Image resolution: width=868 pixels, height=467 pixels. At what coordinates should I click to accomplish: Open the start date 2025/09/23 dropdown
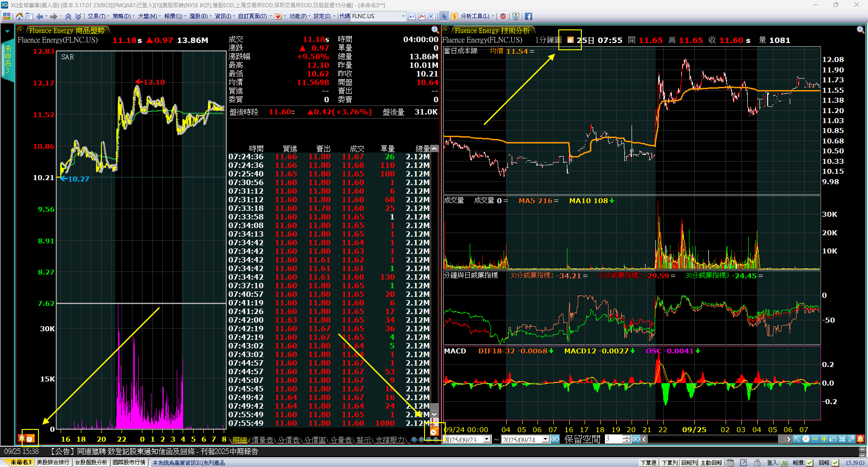(487, 439)
